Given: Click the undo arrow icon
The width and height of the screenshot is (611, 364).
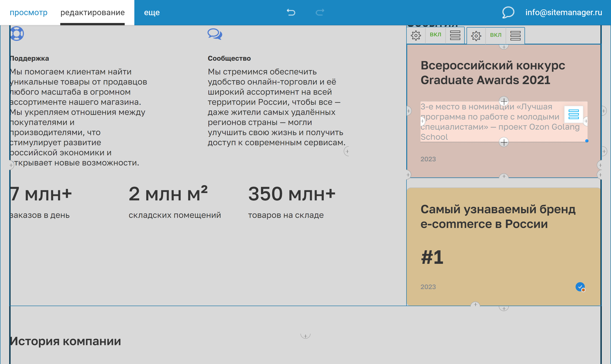Looking at the screenshot, I should tap(291, 12).
